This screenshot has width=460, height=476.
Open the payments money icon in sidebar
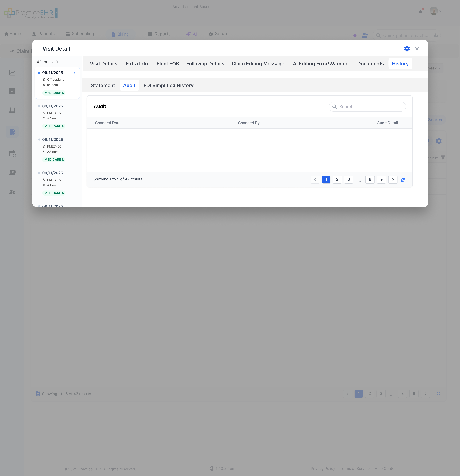coord(12,172)
